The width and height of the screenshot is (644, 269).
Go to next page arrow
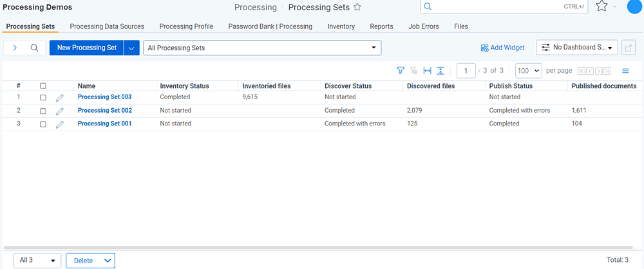click(599, 71)
